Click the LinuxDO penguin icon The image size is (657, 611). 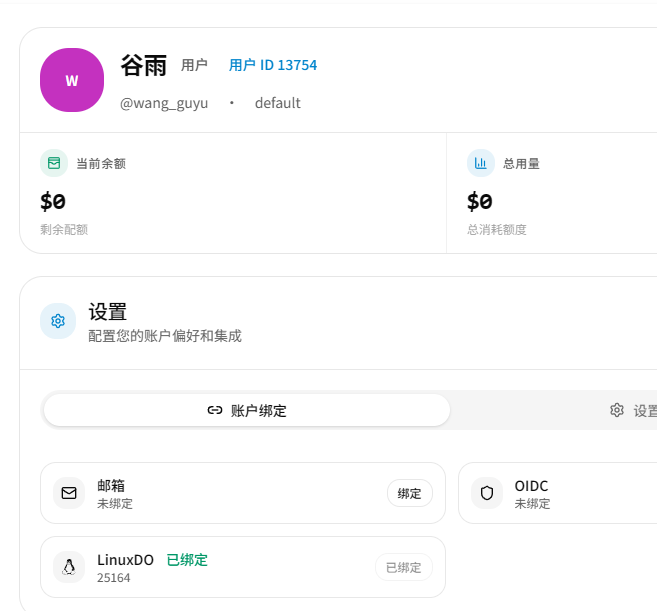point(69,567)
